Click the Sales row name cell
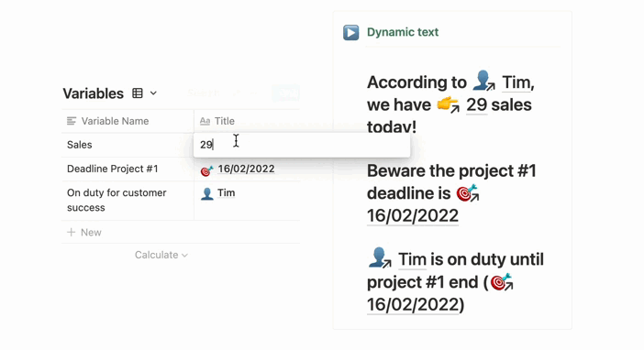 tap(128, 145)
